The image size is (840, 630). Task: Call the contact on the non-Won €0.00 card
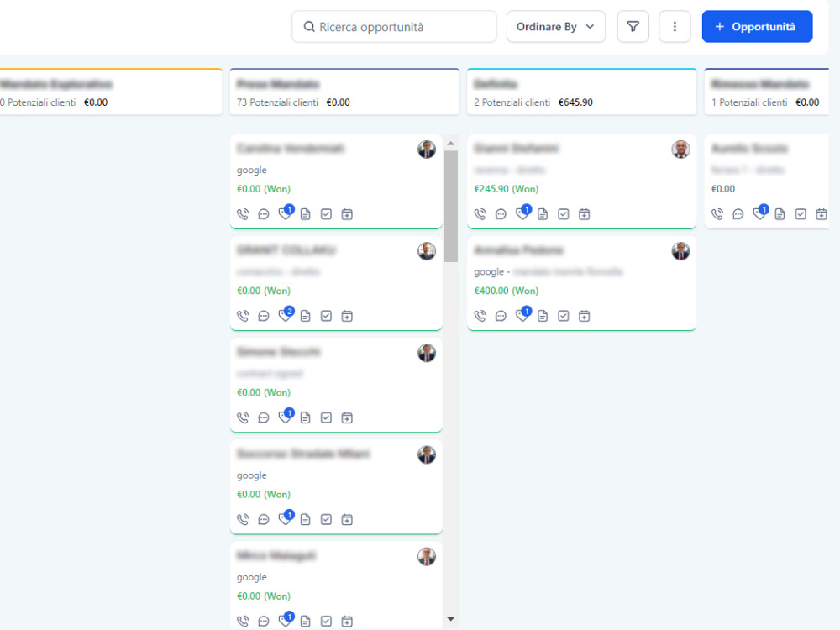point(717,214)
